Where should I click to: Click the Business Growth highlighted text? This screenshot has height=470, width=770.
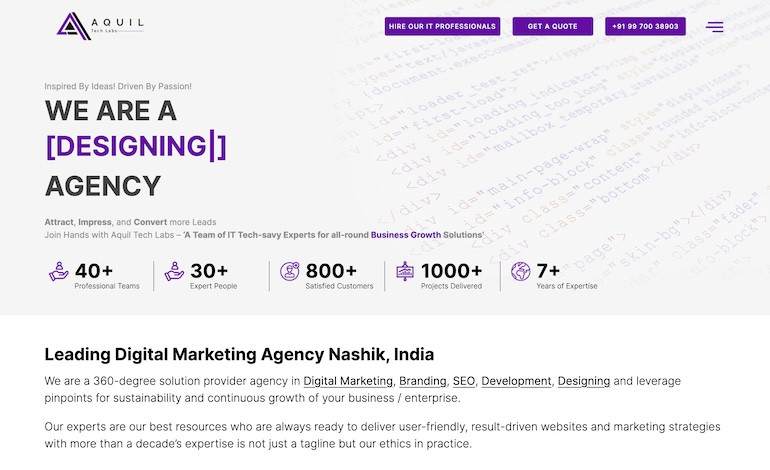(x=406, y=235)
